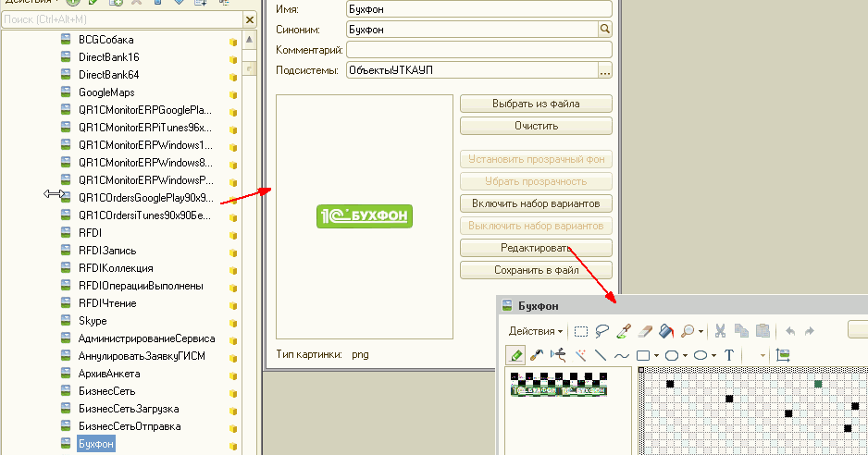Image resolution: width=868 pixels, height=455 pixels.
Task: Click the scissors Cut icon
Action: [x=720, y=331]
